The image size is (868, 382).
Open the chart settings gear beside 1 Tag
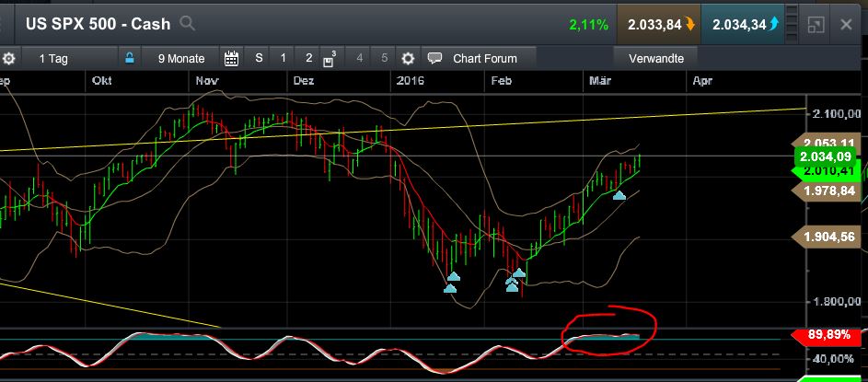[9, 58]
